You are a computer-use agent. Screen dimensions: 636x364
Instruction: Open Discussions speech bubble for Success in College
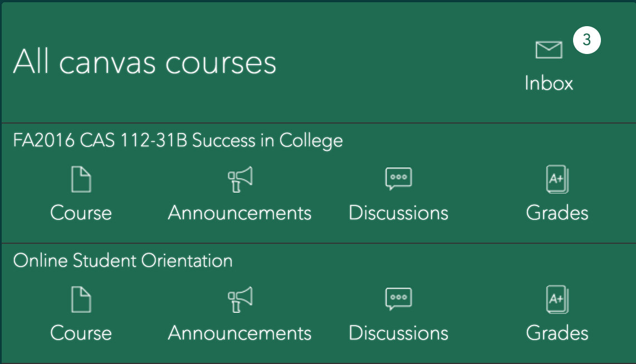click(399, 179)
